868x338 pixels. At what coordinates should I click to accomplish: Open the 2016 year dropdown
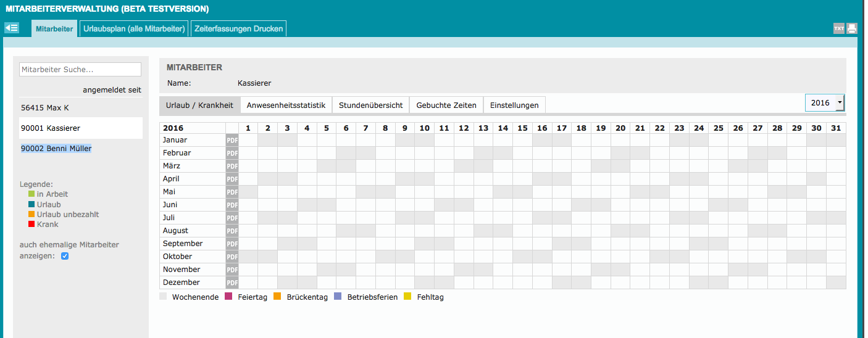[x=824, y=103]
